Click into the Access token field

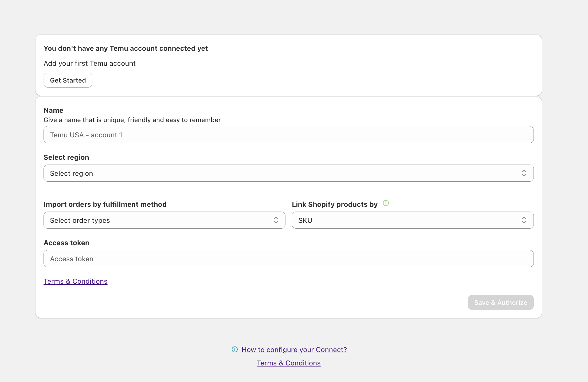tap(288, 259)
